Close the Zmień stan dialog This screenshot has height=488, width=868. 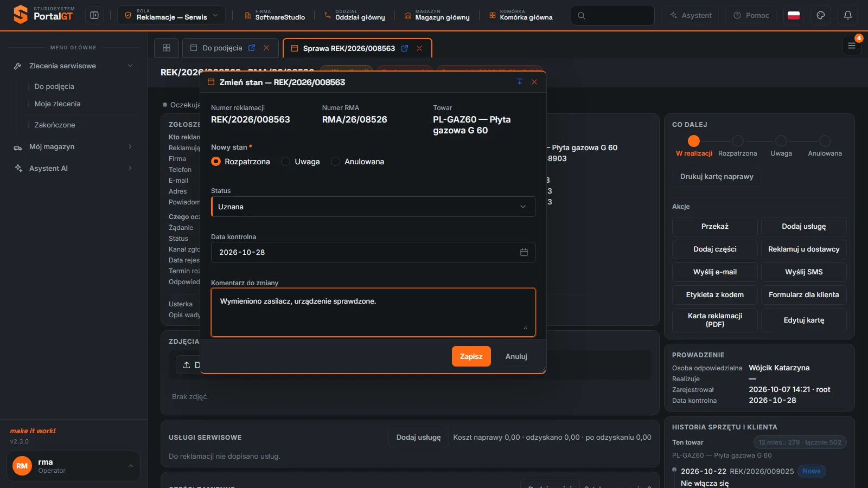pos(534,82)
